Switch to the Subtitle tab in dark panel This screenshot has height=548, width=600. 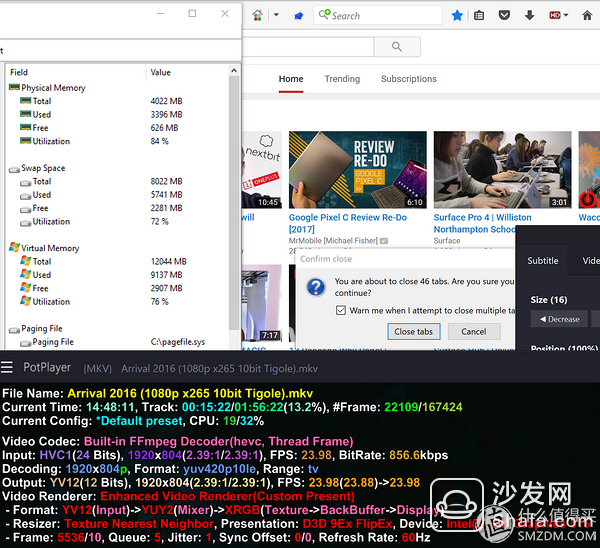click(x=543, y=260)
